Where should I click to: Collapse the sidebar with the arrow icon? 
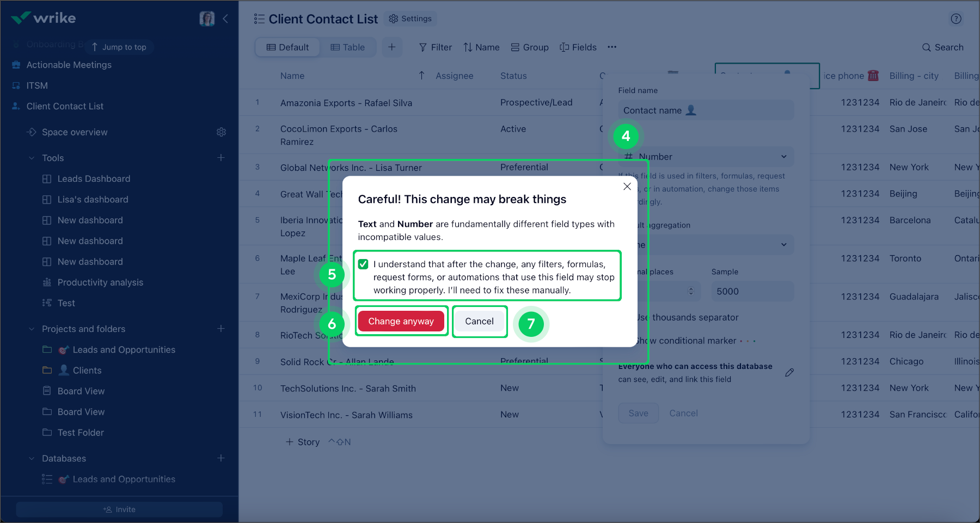click(225, 19)
